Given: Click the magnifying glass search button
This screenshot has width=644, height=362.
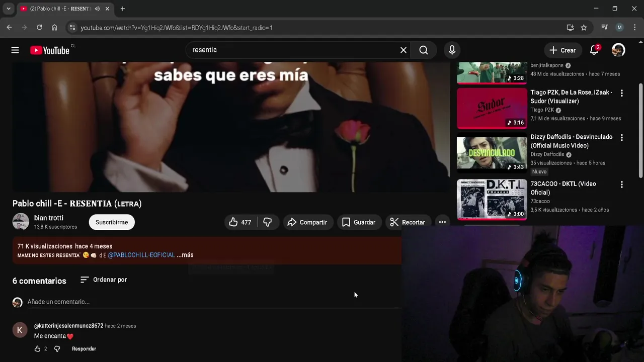Looking at the screenshot, I should pos(424,50).
